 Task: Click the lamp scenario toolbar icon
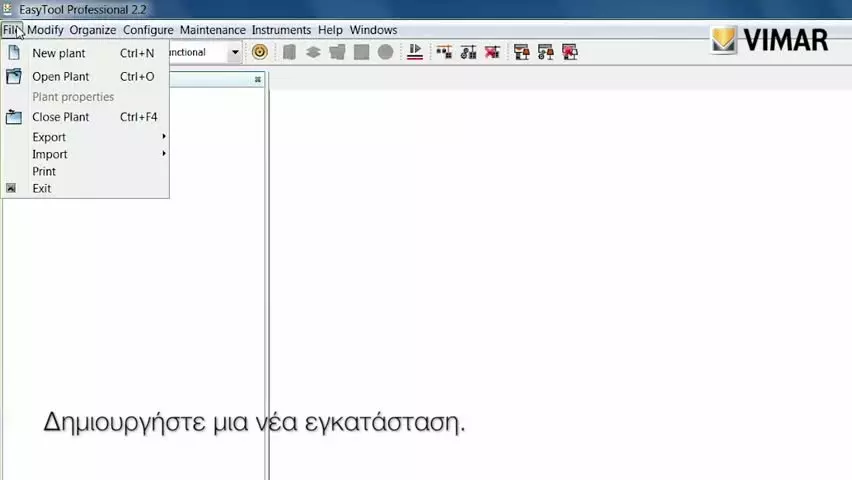pos(522,52)
